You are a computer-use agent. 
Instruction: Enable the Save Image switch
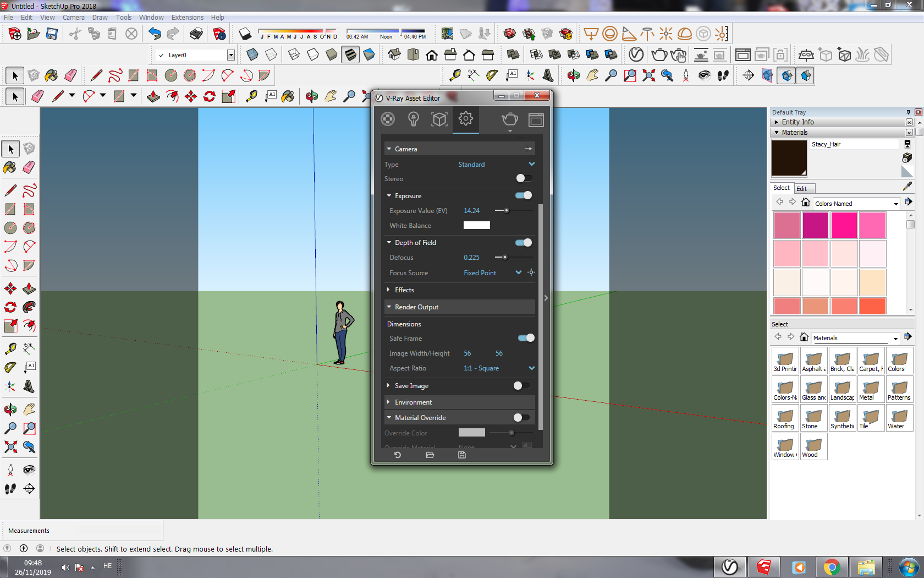[x=521, y=386]
